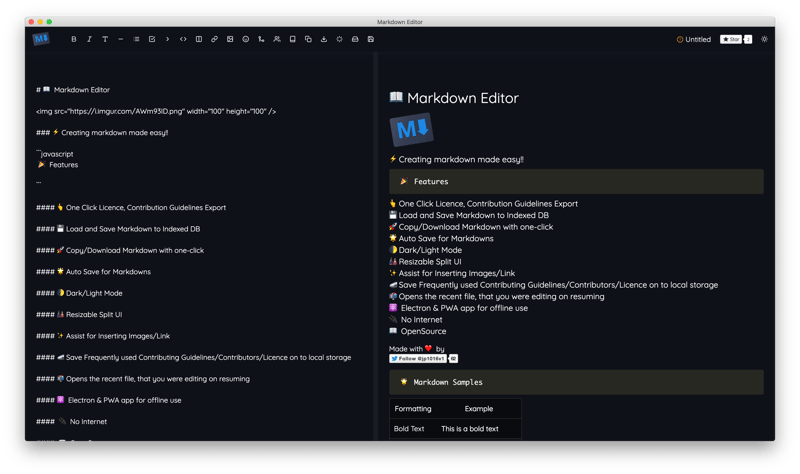
Task: Toggle bold formatting in toolbar
Action: [x=74, y=39]
